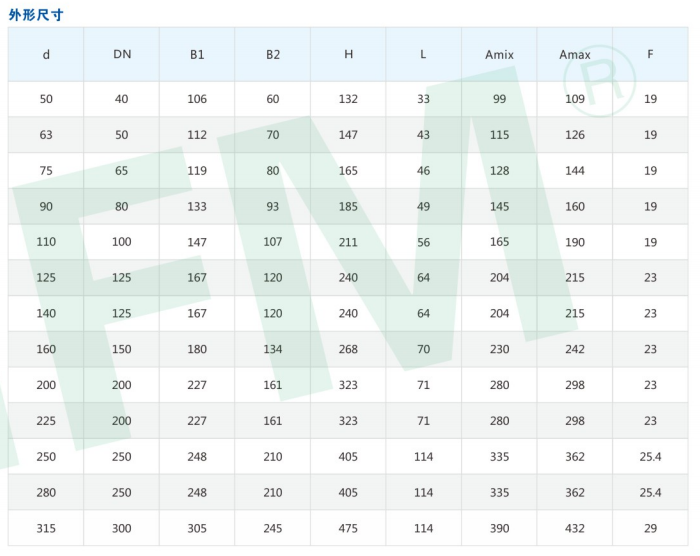The image size is (700, 556).
Task: Select the B1 column header
Action: tap(197, 54)
